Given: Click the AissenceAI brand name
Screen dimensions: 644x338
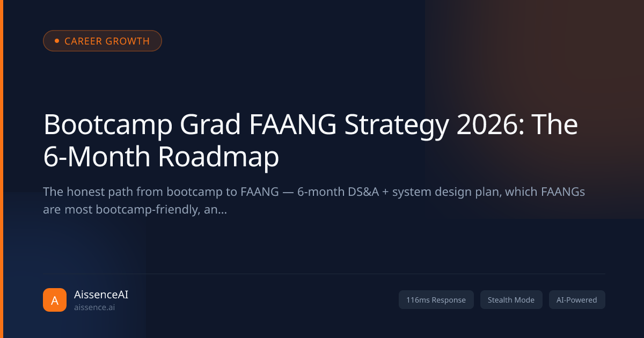Looking at the screenshot, I should click(x=101, y=295).
